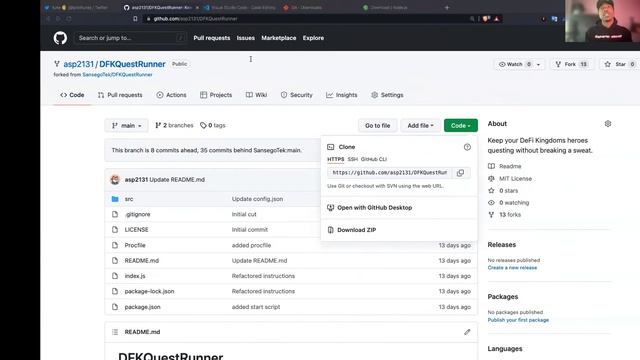Click the file icon beside index.js
The width and height of the screenshot is (640, 360).
pyautogui.click(x=115, y=276)
